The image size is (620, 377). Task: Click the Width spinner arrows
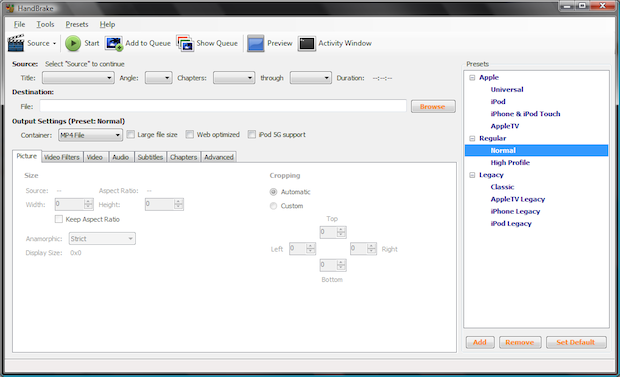tap(89, 204)
